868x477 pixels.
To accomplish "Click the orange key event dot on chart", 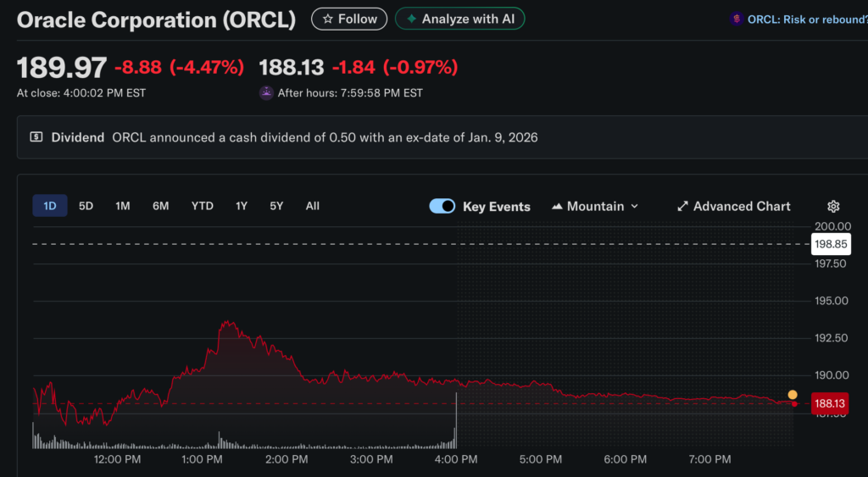I will pos(793,395).
